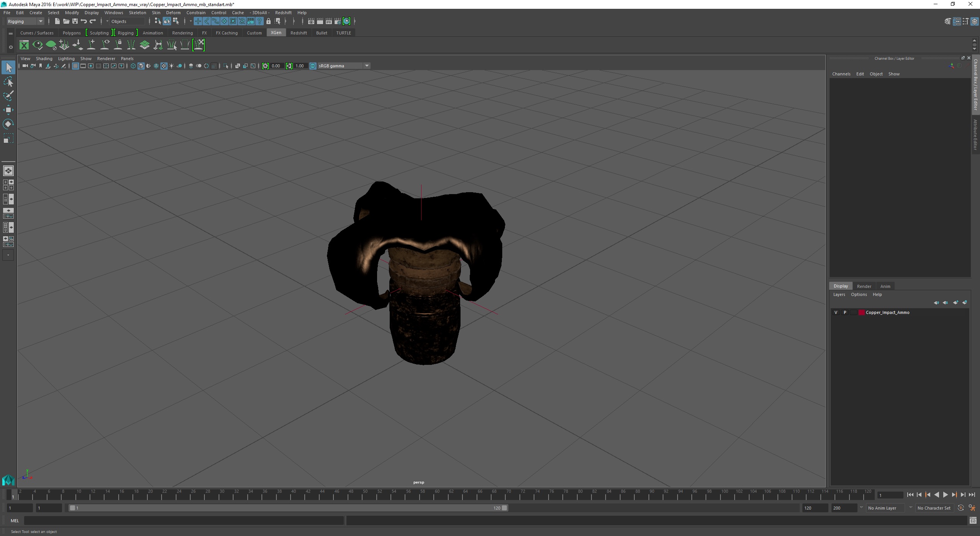This screenshot has width=980, height=536.
Task: Click Copper_Impact_Ammo layer color swatch
Action: (862, 312)
